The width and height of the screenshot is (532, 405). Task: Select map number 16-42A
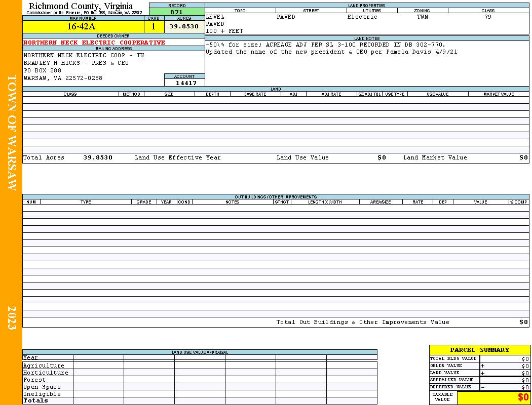click(x=81, y=26)
